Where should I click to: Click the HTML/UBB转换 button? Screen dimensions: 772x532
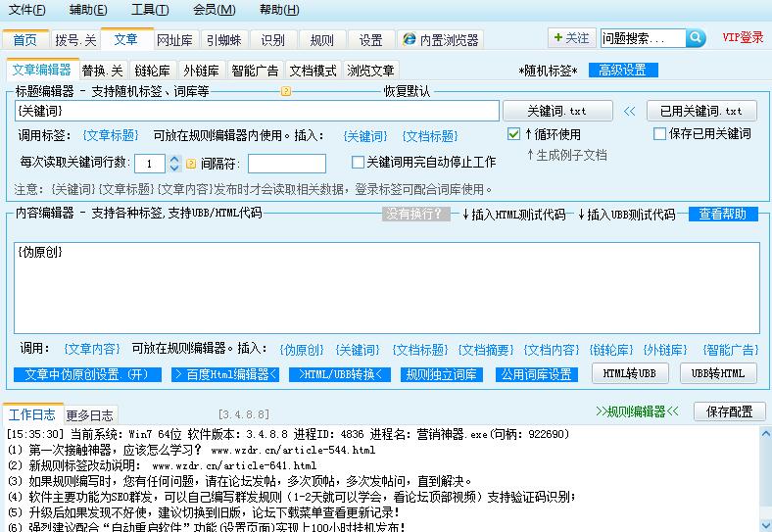pyautogui.click(x=340, y=374)
